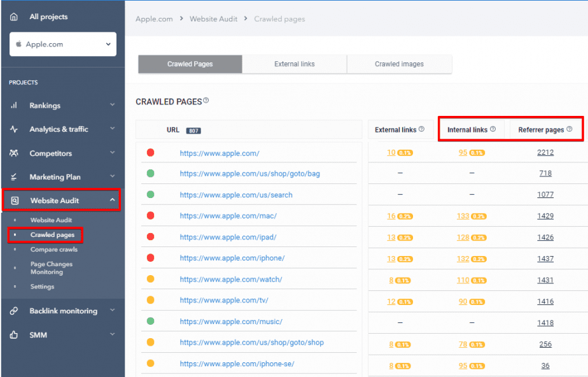This screenshot has width=588, height=377.
Task: Click the Website Audit magnifier icon
Action: 15,201
